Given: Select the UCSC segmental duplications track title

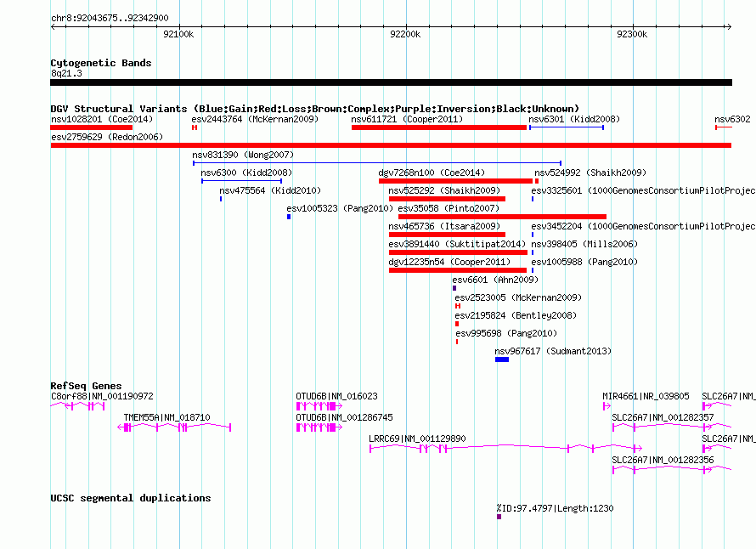Looking at the screenshot, I should [x=131, y=498].
